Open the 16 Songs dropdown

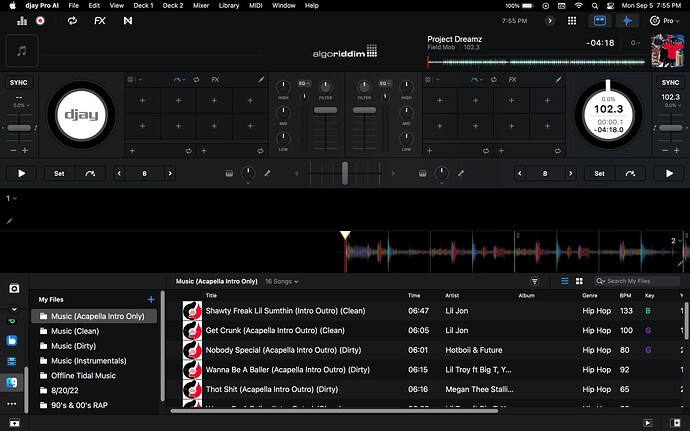click(x=282, y=281)
